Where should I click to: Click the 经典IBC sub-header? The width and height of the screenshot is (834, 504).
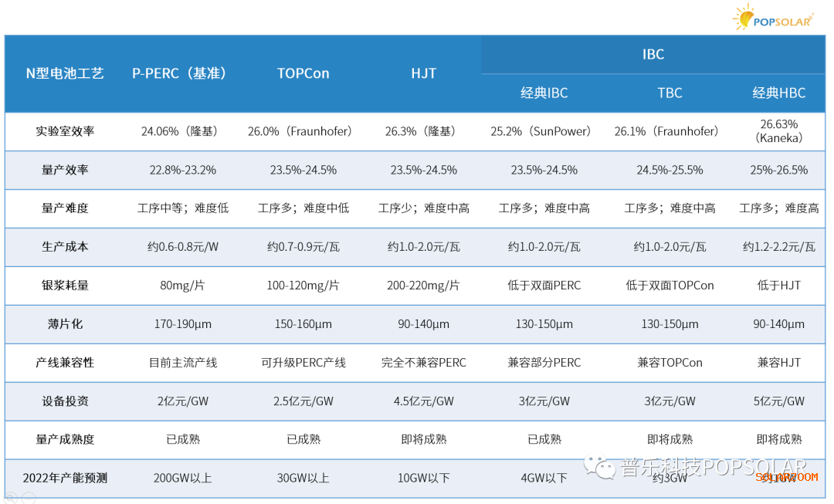(544, 93)
